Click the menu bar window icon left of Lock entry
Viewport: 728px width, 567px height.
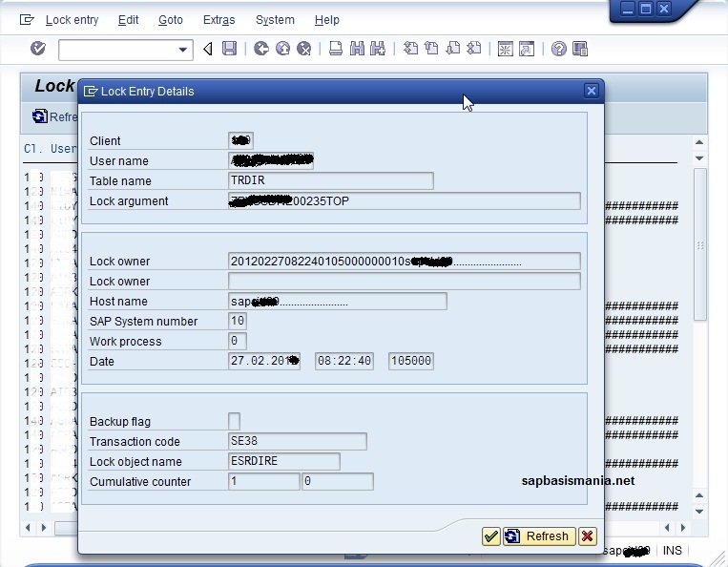click(x=27, y=19)
